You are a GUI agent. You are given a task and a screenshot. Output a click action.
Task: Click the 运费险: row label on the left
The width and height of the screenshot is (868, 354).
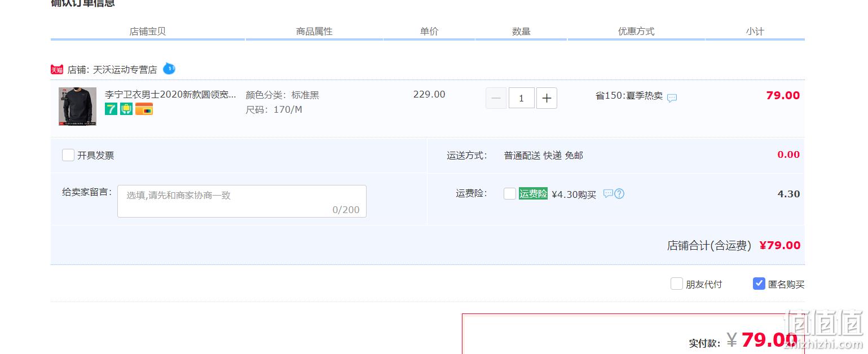[472, 193]
